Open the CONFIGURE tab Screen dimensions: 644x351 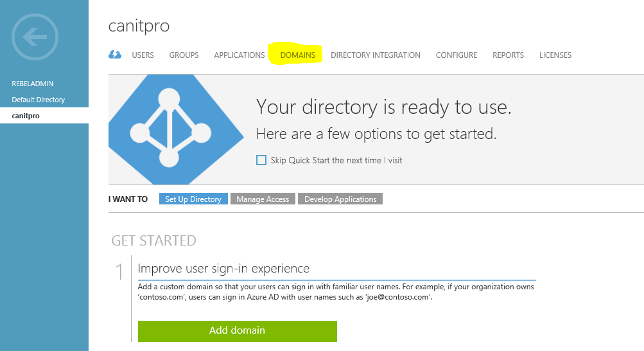457,55
